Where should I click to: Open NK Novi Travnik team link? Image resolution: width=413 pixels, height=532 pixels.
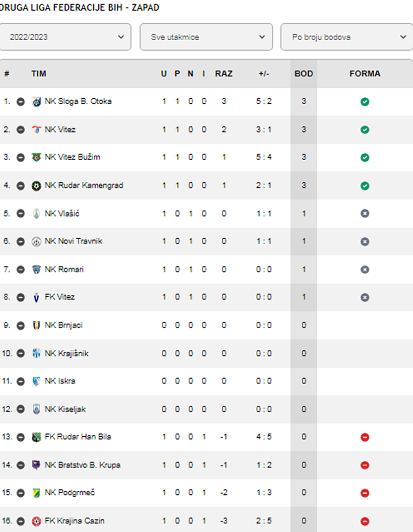[x=74, y=241]
